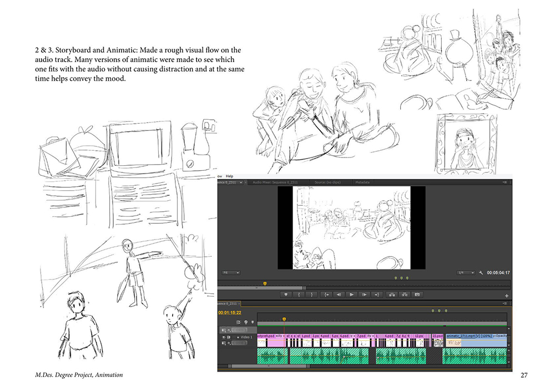This screenshot has height=392, width=555.
Task: Toggle the Video 1 track eye visibility
Action: coord(224,337)
